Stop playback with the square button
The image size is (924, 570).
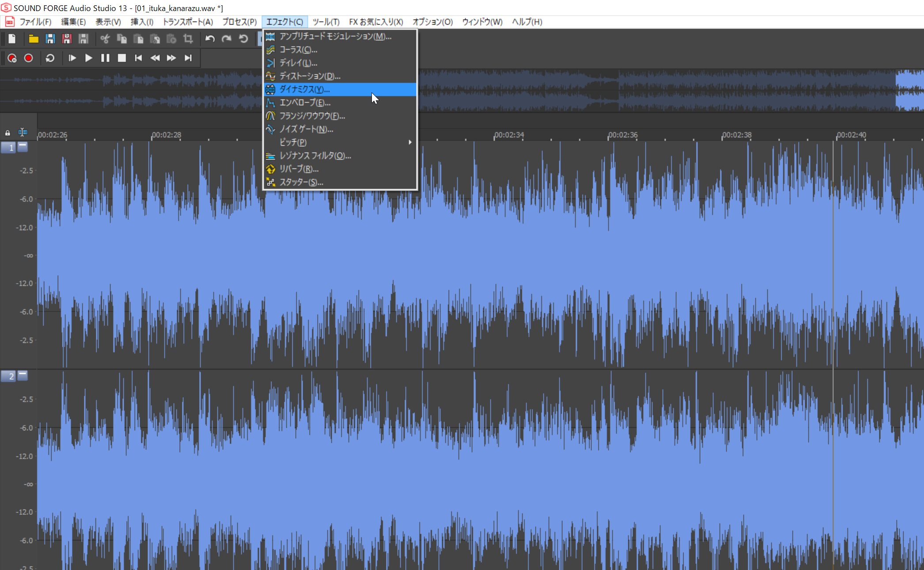(x=122, y=58)
